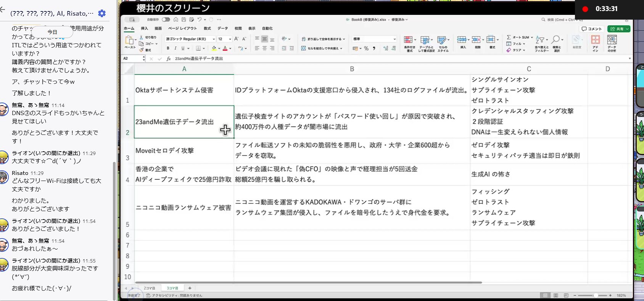Click the name box showing A2
Screen dimensions: 644x301
pos(132,59)
